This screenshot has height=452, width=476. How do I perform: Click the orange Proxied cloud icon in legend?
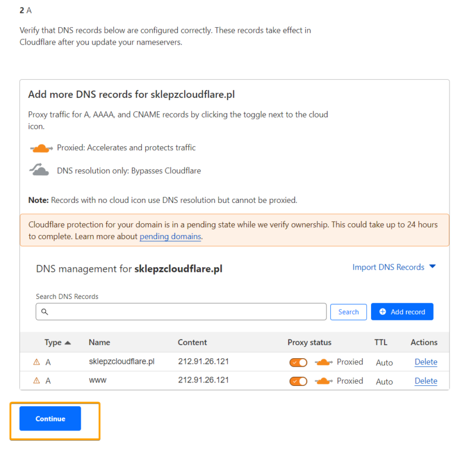(x=41, y=148)
